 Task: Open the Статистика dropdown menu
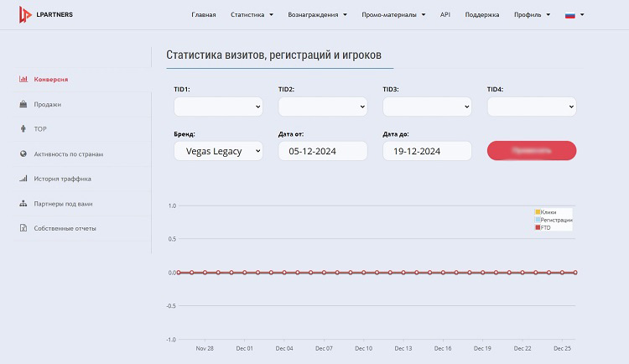tap(252, 14)
